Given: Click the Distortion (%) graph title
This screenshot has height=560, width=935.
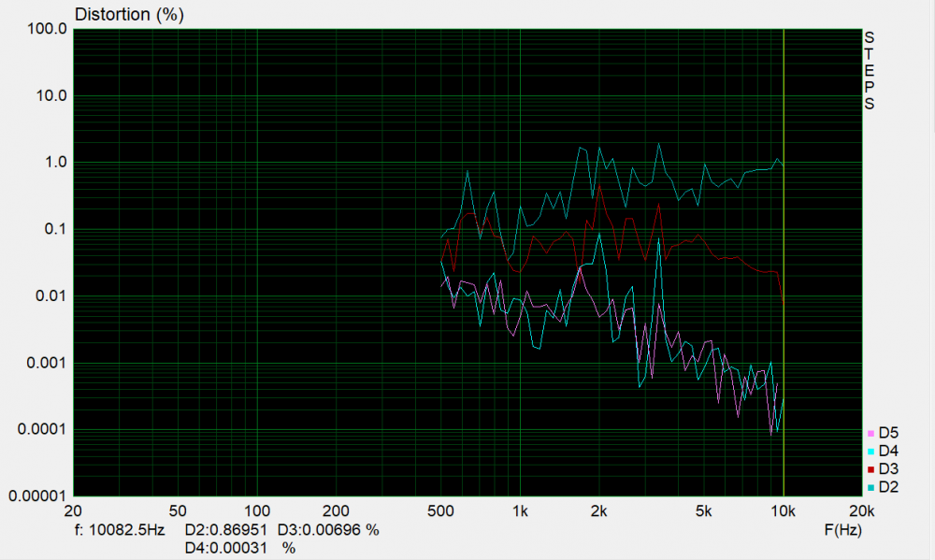Looking at the screenshot, I should 129,15.
